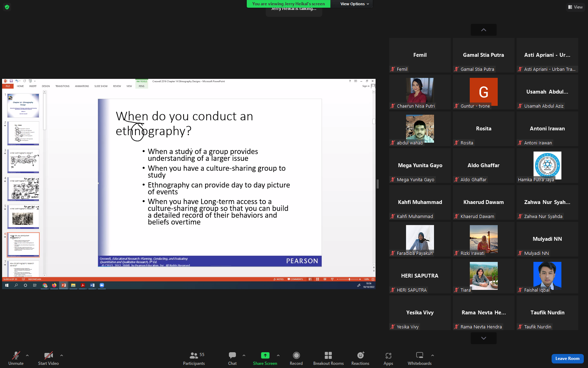Switch to the HOME ribbon tab

pyautogui.click(x=20, y=86)
